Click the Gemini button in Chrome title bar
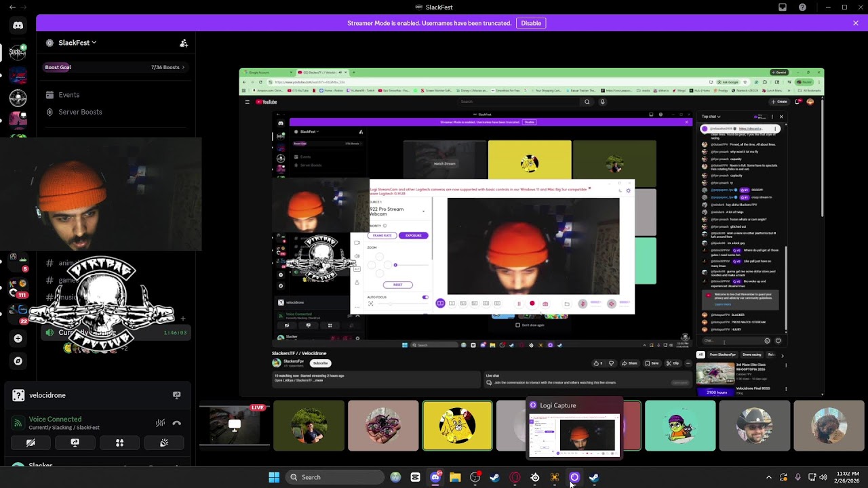The height and width of the screenshot is (488, 868). [778, 73]
